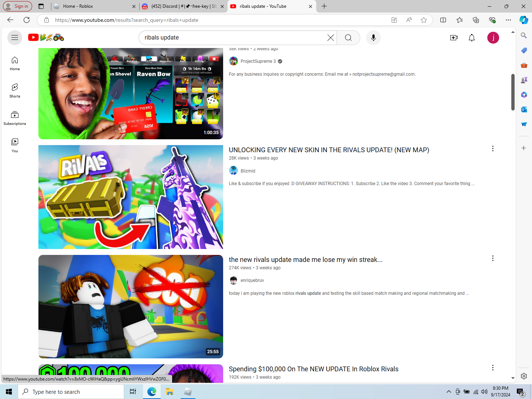Open more options for UNLOCKING EVERY NEW SKIN video

pyautogui.click(x=493, y=149)
